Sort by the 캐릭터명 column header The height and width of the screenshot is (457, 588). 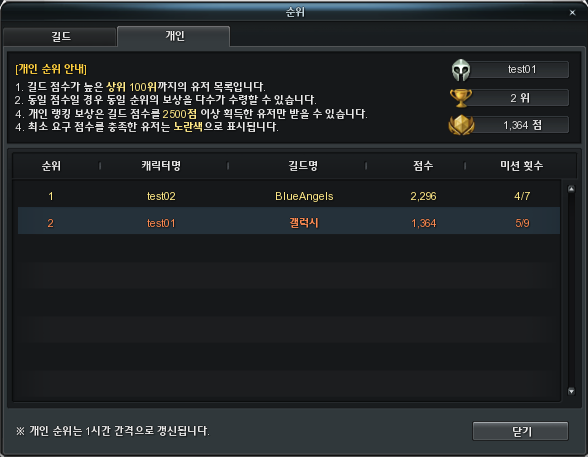161,166
